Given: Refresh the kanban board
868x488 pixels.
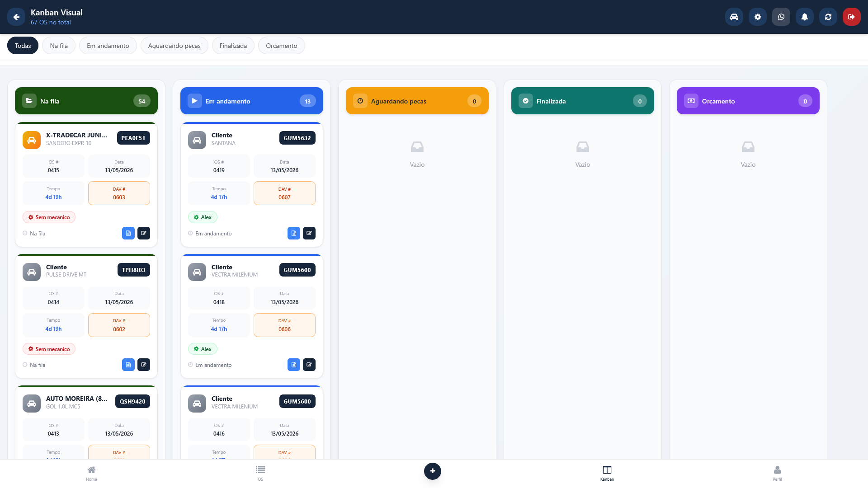Looking at the screenshot, I should pos(828,17).
